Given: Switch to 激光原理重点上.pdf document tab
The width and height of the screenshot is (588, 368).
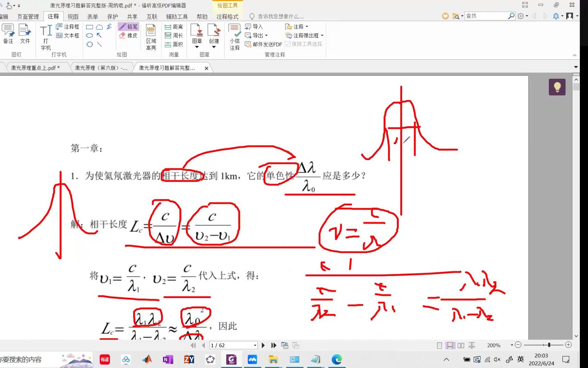Looking at the screenshot, I should click(35, 68).
